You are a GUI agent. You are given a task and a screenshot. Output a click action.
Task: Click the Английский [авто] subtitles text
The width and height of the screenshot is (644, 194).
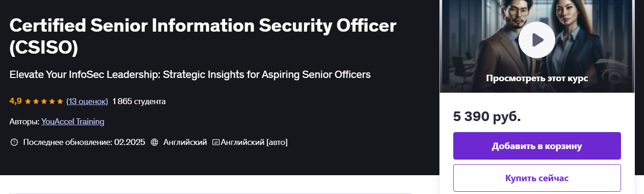coord(254,142)
